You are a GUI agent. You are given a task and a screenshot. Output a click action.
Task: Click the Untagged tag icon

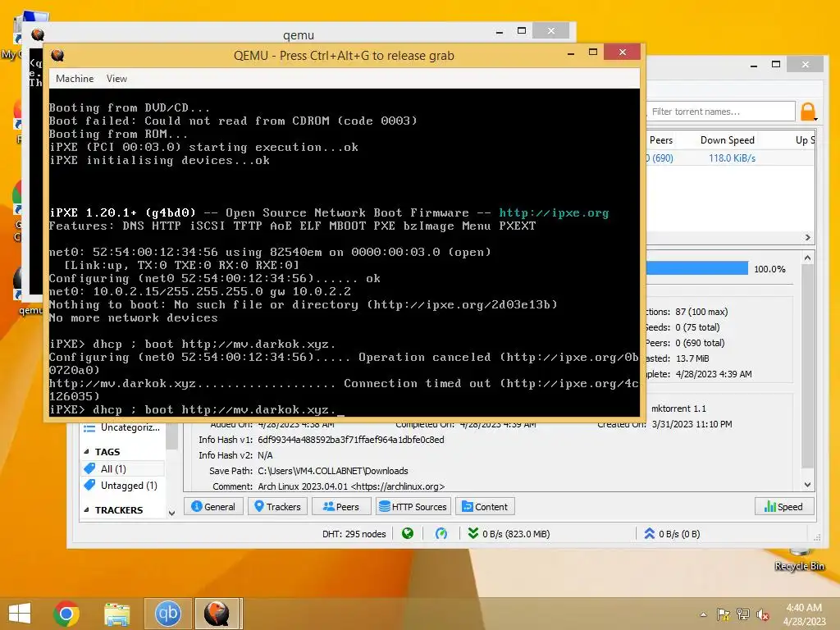[89, 486]
